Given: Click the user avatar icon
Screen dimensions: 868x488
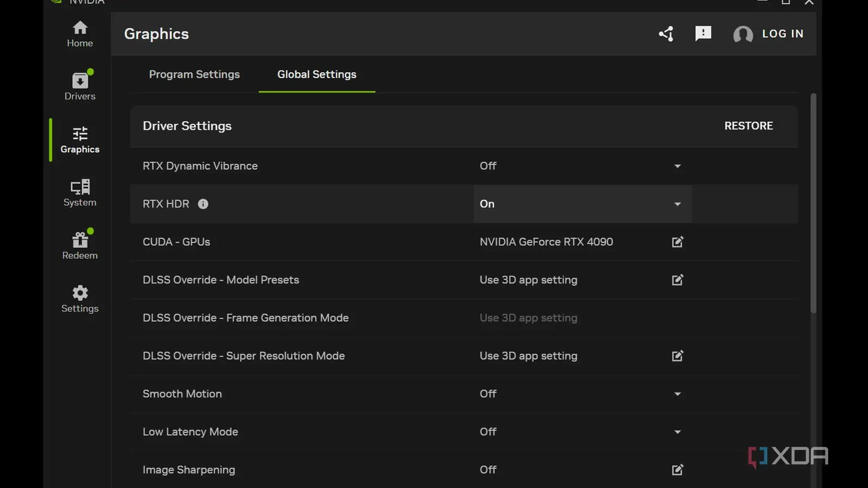Looking at the screenshot, I should click(x=743, y=34).
